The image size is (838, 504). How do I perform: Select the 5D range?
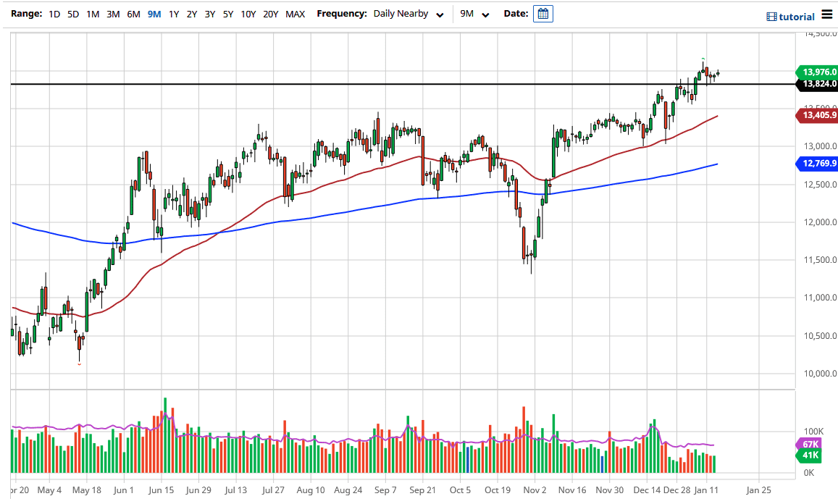(x=73, y=14)
